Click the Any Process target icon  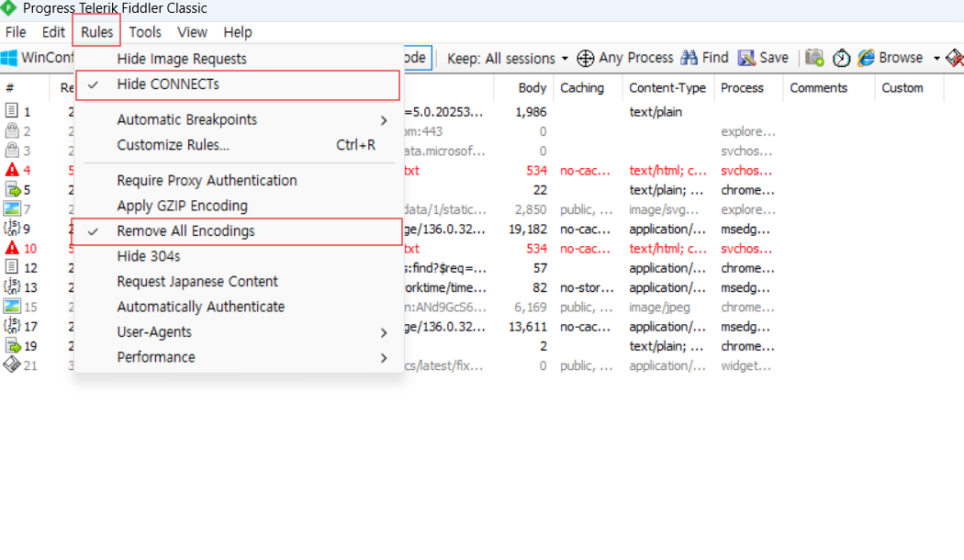[586, 59]
